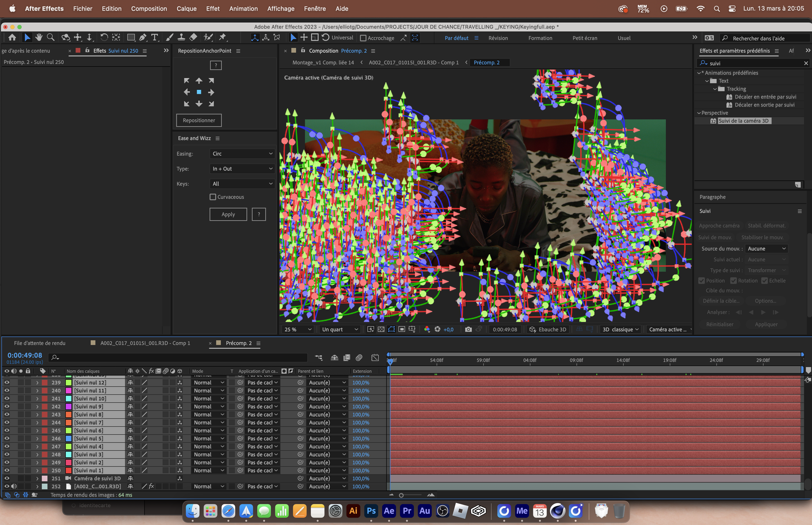The width and height of the screenshot is (812, 525).
Task: Select the Eraser tool
Action: pyautogui.click(x=193, y=38)
